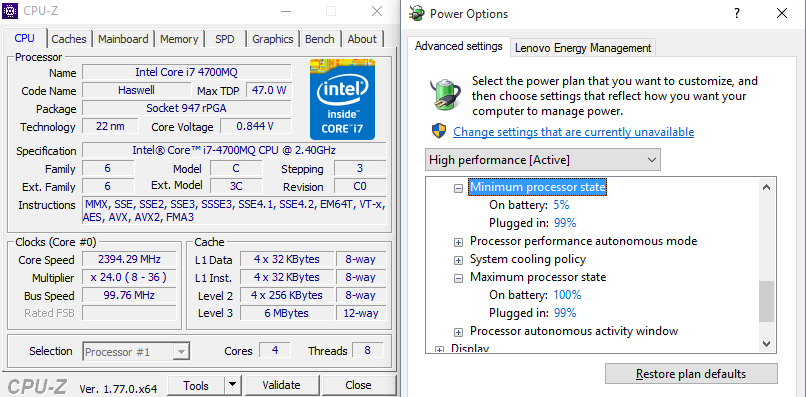This screenshot has width=806, height=397.
Task: Click the Power Options battery title icon
Action: pyautogui.click(x=418, y=13)
